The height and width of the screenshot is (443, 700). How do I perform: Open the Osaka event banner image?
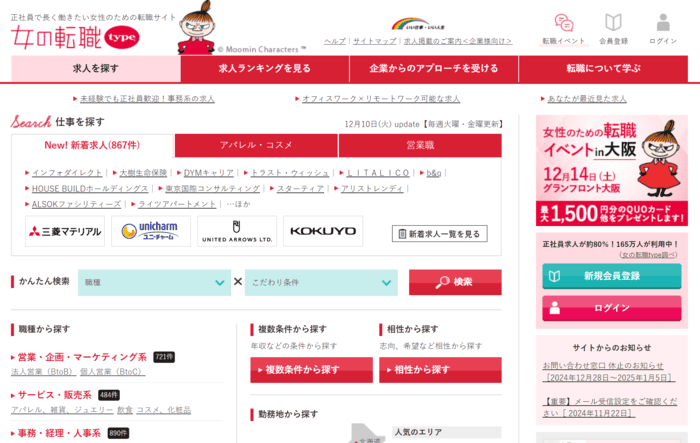(x=611, y=170)
